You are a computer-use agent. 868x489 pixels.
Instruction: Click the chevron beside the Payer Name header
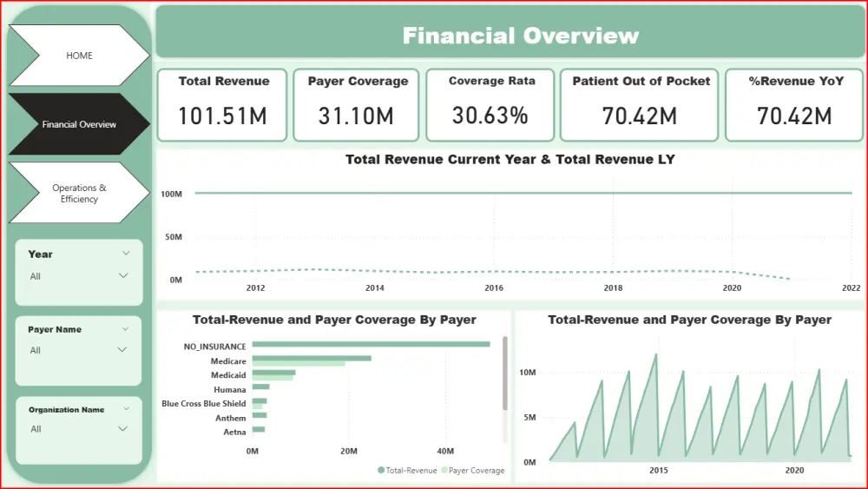(125, 329)
